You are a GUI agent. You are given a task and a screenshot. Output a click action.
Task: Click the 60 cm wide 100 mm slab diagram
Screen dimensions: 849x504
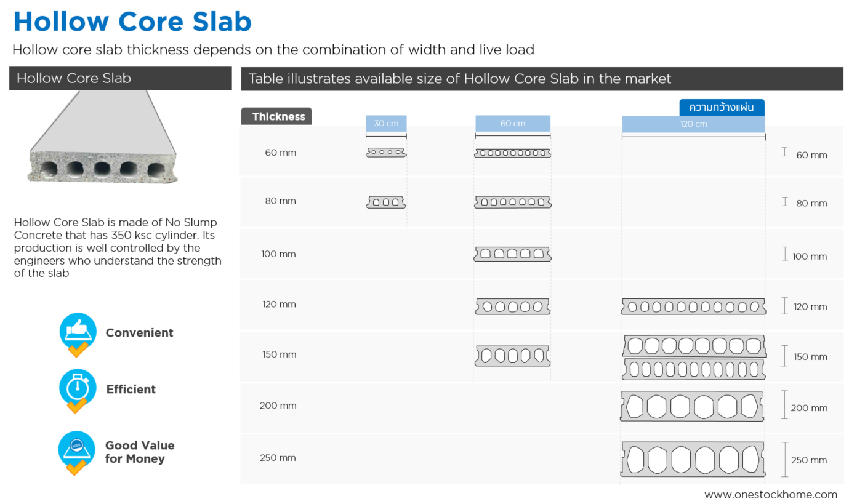tap(512, 254)
